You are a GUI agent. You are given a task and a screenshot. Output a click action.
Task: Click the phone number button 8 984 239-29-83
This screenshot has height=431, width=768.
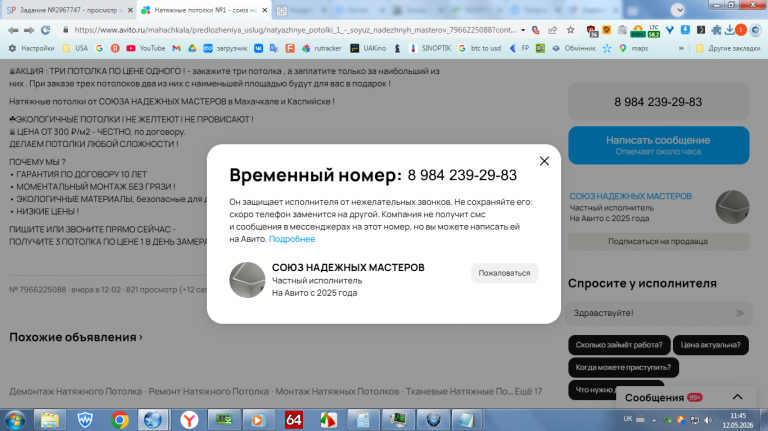[658, 102]
